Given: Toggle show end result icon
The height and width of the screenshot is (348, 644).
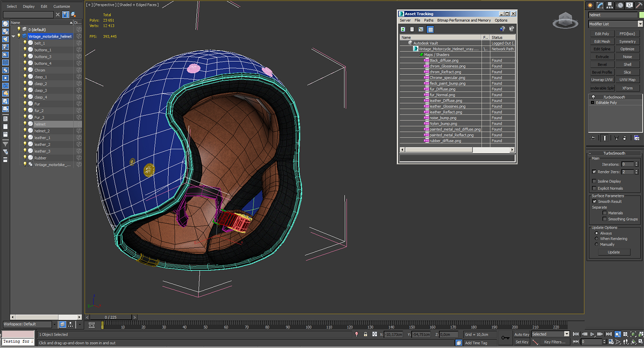Looking at the screenshot, I should click(x=605, y=138).
